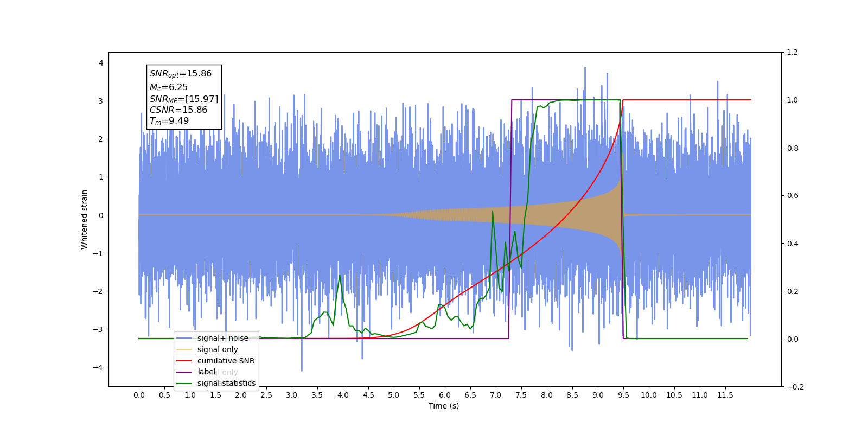This screenshot has height=434, width=868.
Task: Click the "Time (s)" x-axis label
Action: [444, 406]
